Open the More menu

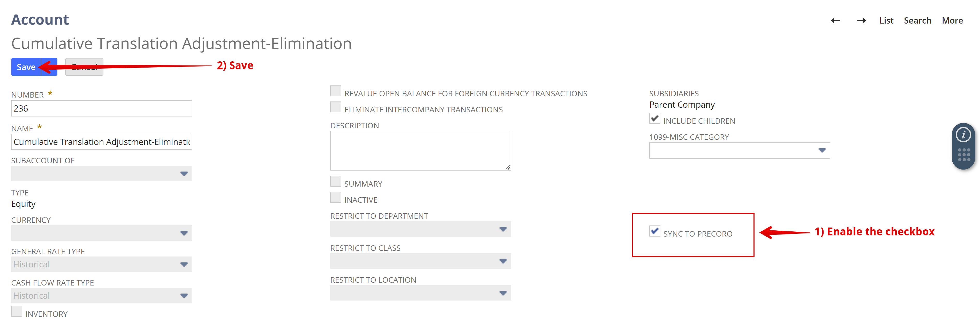pyautogui.click(x=952, y=20)
